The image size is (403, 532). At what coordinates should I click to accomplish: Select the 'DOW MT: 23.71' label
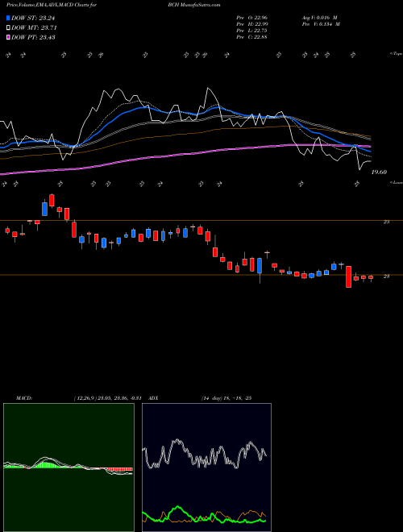34,28
